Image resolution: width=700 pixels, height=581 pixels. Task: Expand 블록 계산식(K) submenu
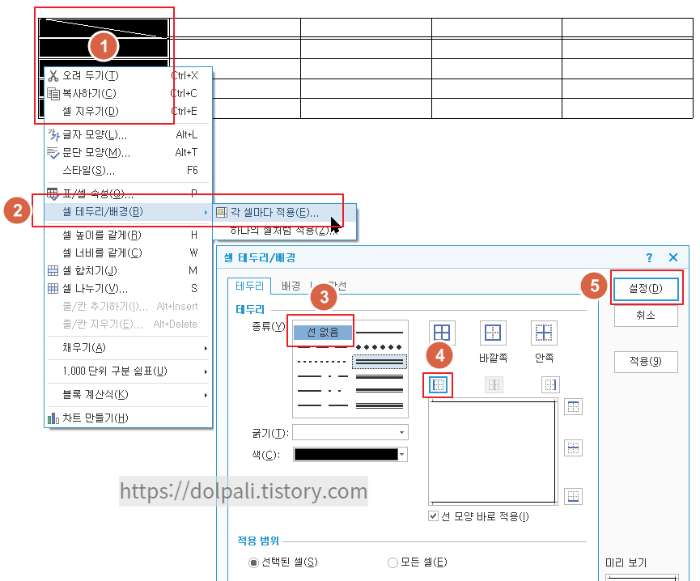click(128, 395)
